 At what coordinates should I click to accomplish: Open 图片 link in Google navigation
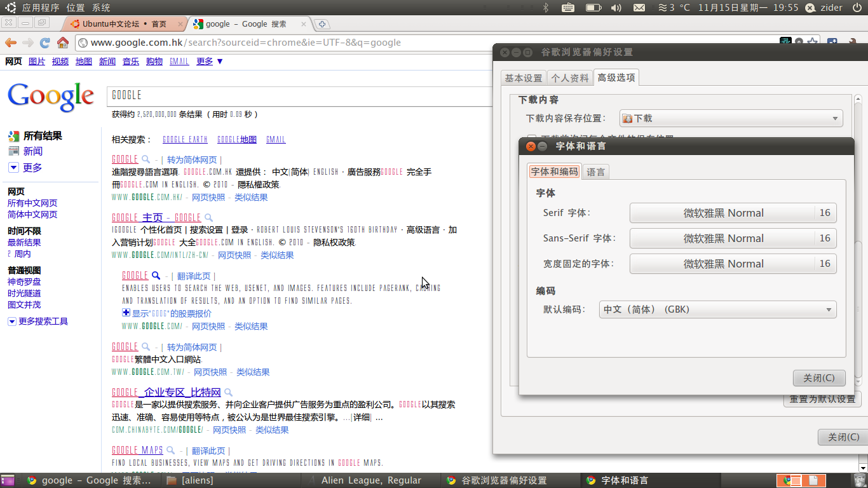click(37, 62)
